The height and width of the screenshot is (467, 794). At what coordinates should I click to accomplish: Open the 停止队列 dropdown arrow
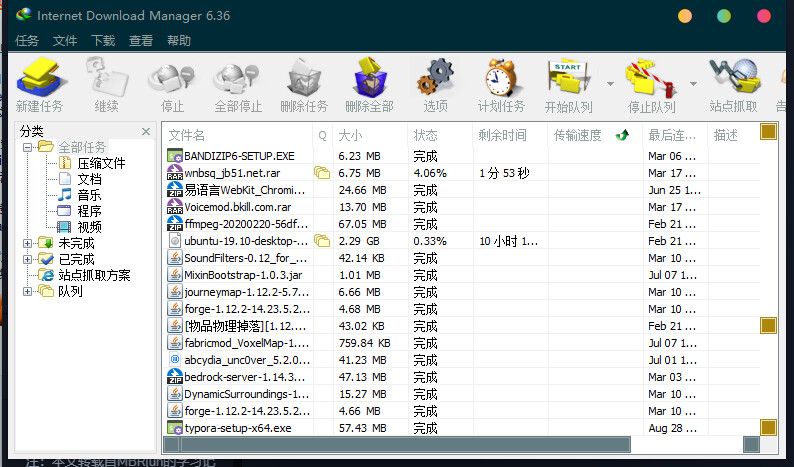(x=693, y=84)
